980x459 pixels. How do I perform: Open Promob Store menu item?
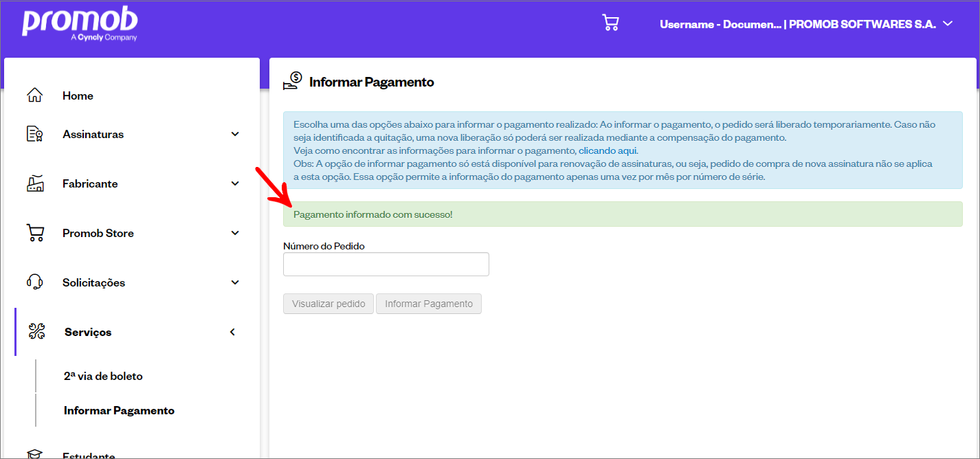tap(98, 233)
